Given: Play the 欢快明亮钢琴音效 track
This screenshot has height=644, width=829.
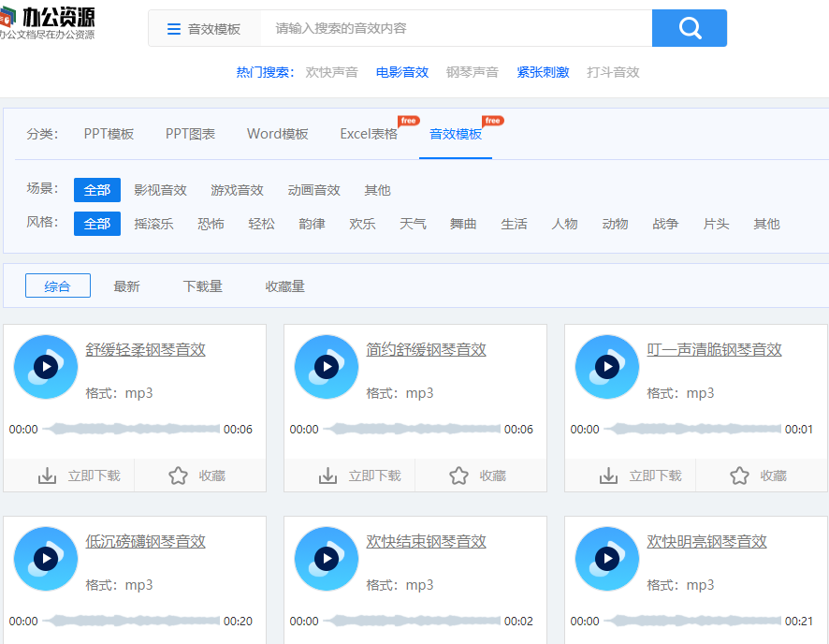Looking at the screenshot, I should (607, 558).
